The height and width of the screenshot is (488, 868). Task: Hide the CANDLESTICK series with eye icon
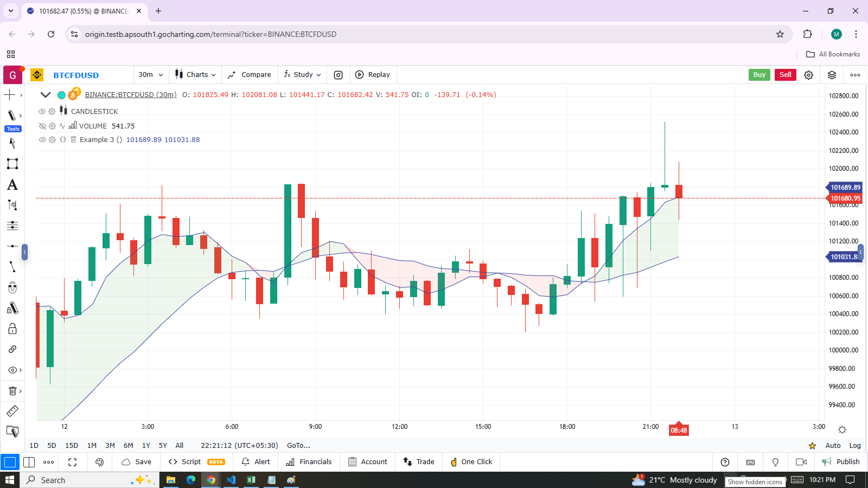tap(42, 111)
